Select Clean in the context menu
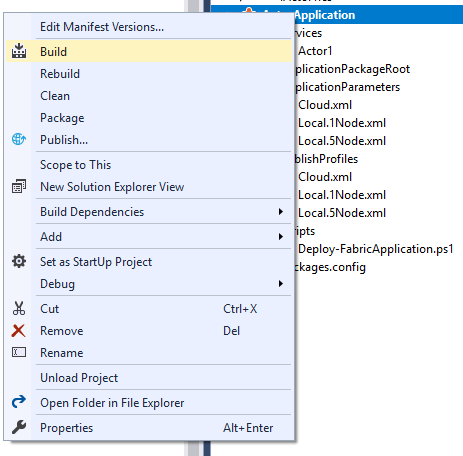The width and height of the screenshot is (463, 456). click(x=148, y=96)
